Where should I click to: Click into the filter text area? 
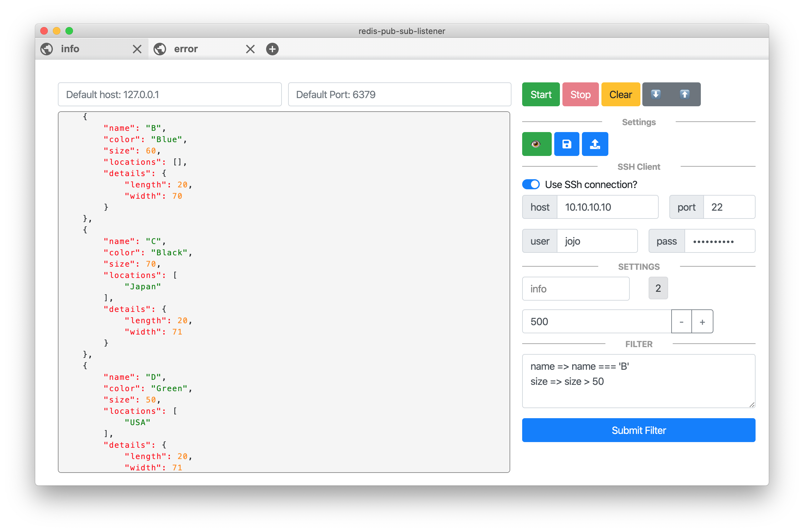[x=638, y=381]
